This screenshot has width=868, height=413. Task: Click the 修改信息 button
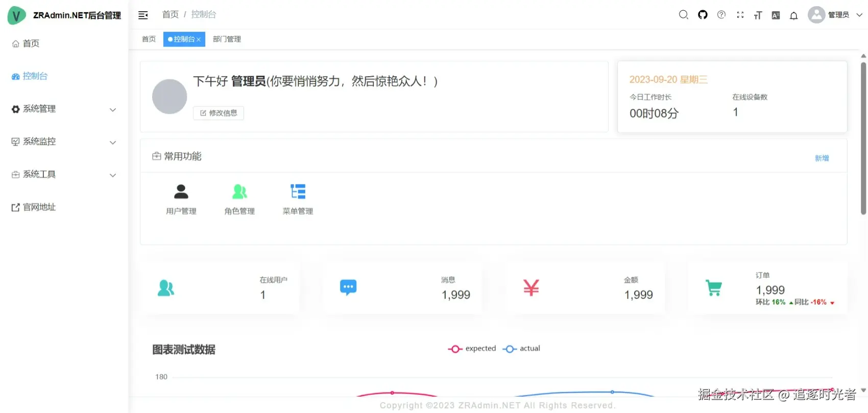click(219, 113)
